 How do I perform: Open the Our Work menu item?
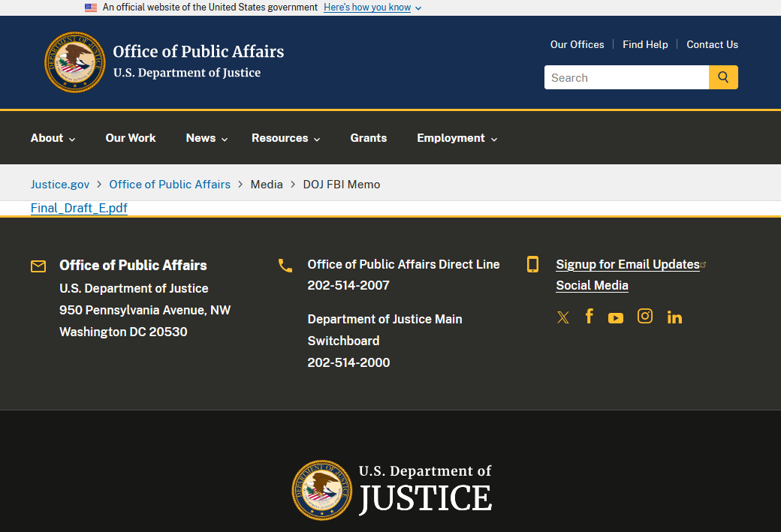pyautogui.click(x=131, y=138)
